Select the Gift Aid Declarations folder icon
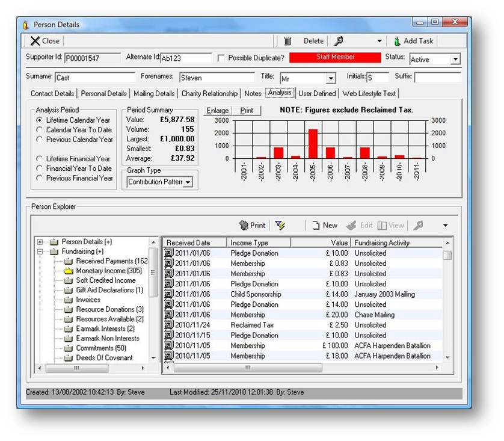Image resolution: width=504 pixels, height=441 pixels. tap(68, 290)
